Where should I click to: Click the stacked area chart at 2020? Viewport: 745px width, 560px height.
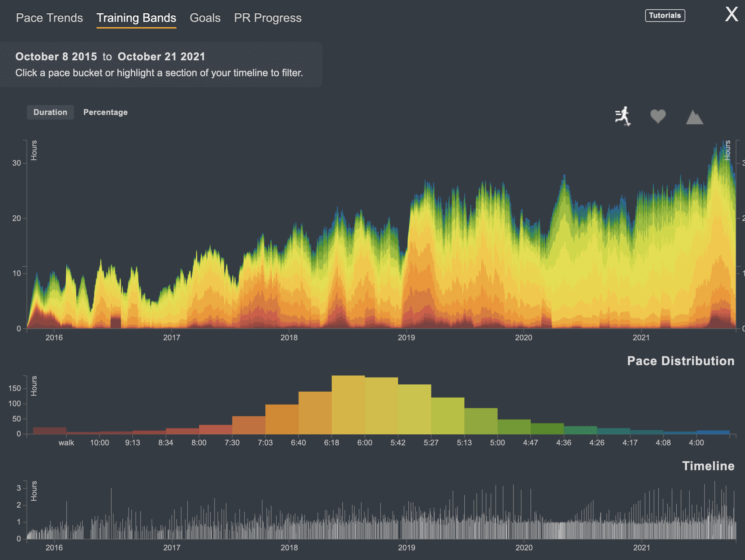[x=523, y=276]
